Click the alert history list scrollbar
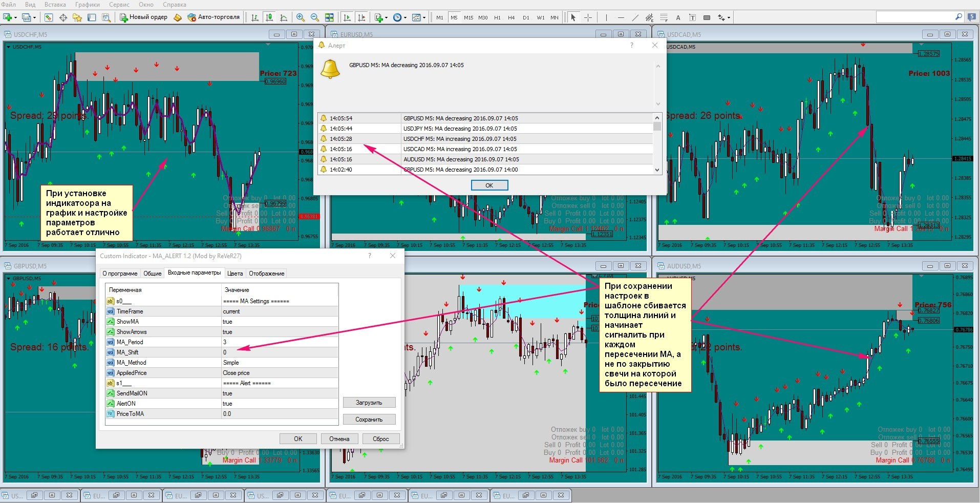Image resolution: width=980 pixels, height=503 pixels. pyautogui.click(x=657, y=144)
